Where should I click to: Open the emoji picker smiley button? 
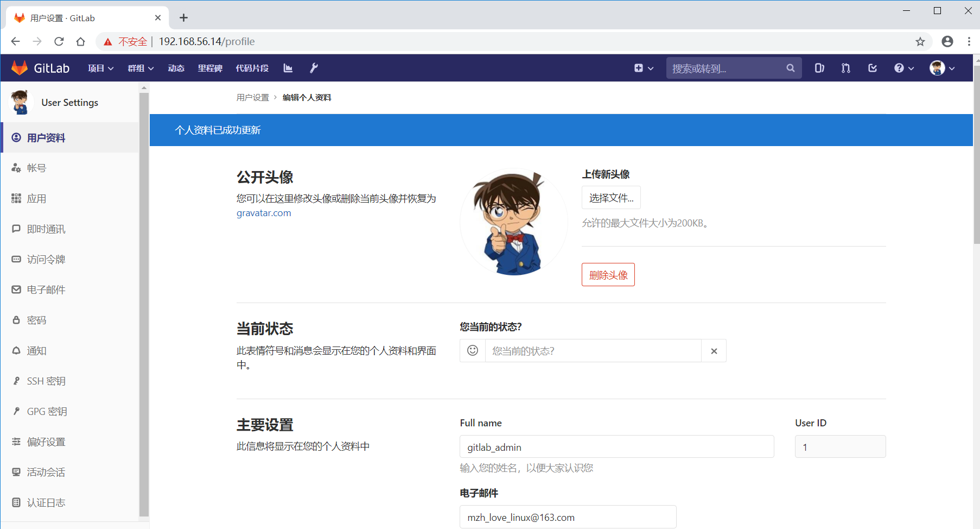point(473,351)
